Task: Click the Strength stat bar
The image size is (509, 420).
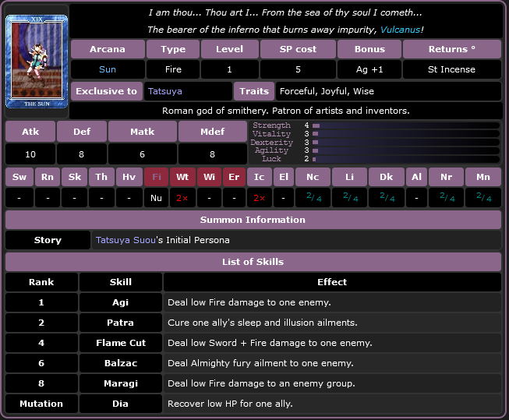Action: [405, 125]
